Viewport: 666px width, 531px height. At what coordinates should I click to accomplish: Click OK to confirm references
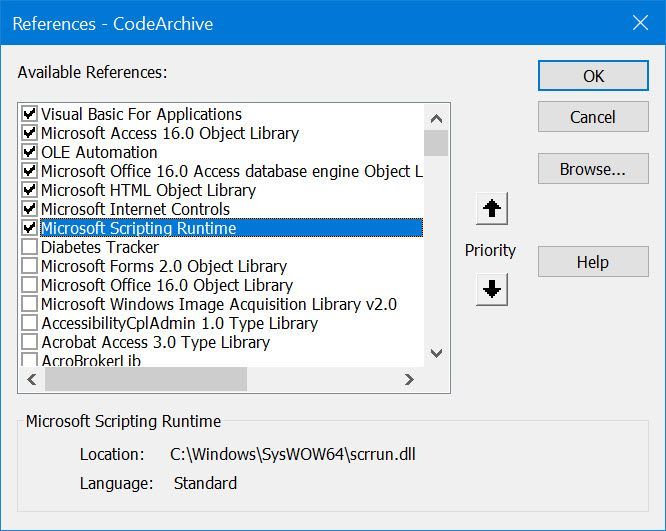593,76
